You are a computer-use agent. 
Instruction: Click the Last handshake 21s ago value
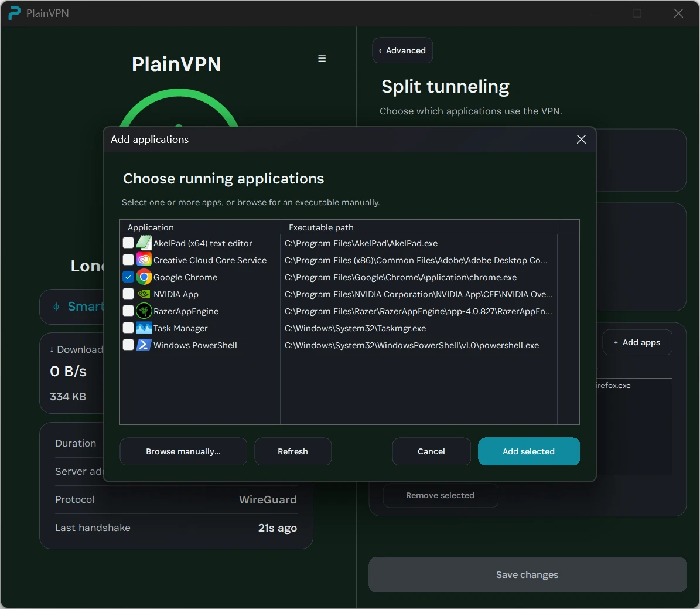coord(277,528)
